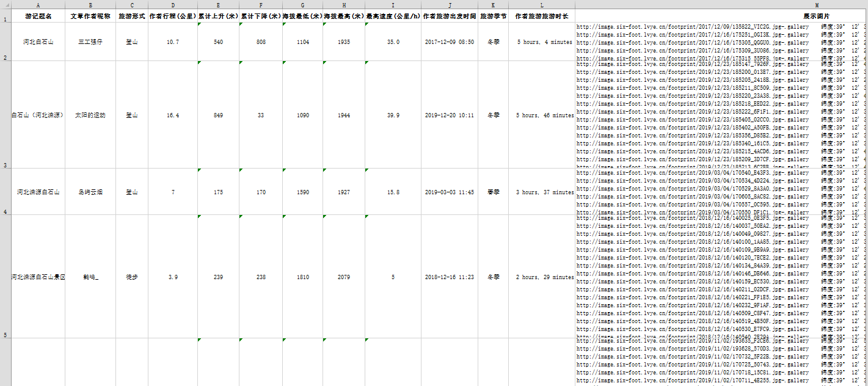Image resolution: width=868 pixels, height=386 pixels.
Task: Select the author cell 三工强仔
Action: coord(90,42)
